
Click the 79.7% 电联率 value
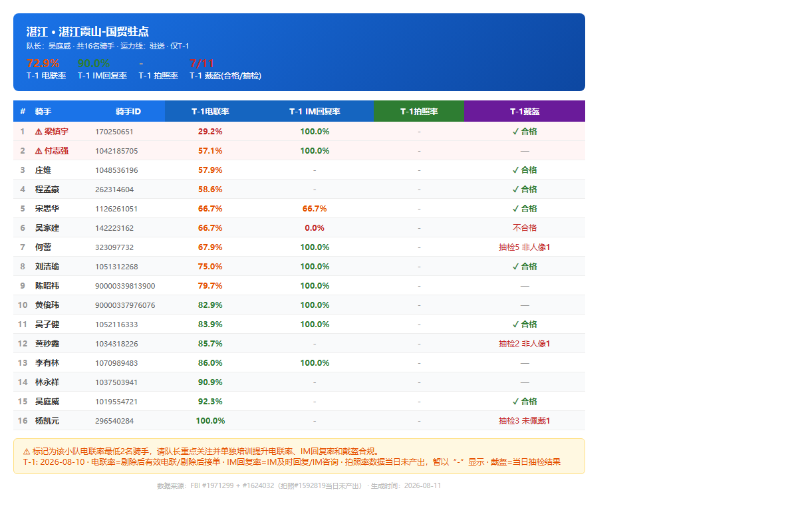click(x=210, y=286)
